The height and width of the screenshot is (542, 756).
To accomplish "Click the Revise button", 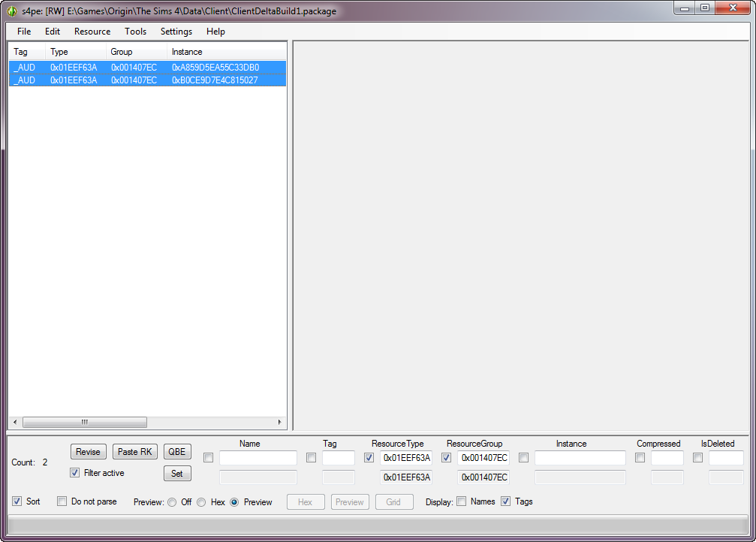I will pyautogui.click(x=89, y=452).
